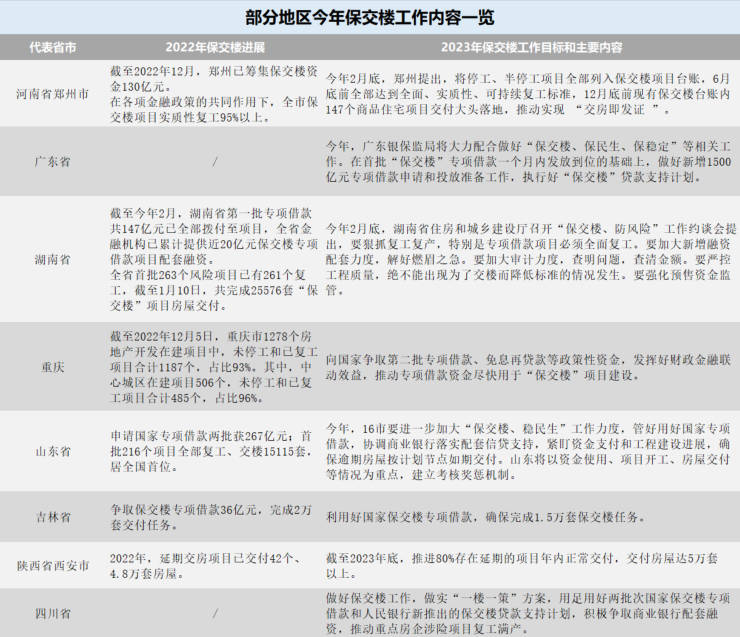Click the slash cell in 四川省 row

[x=215, y=614]
